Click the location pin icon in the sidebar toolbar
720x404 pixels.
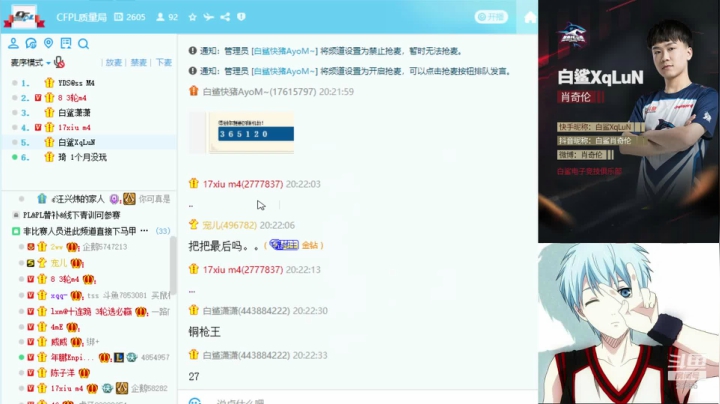(48, 43)
